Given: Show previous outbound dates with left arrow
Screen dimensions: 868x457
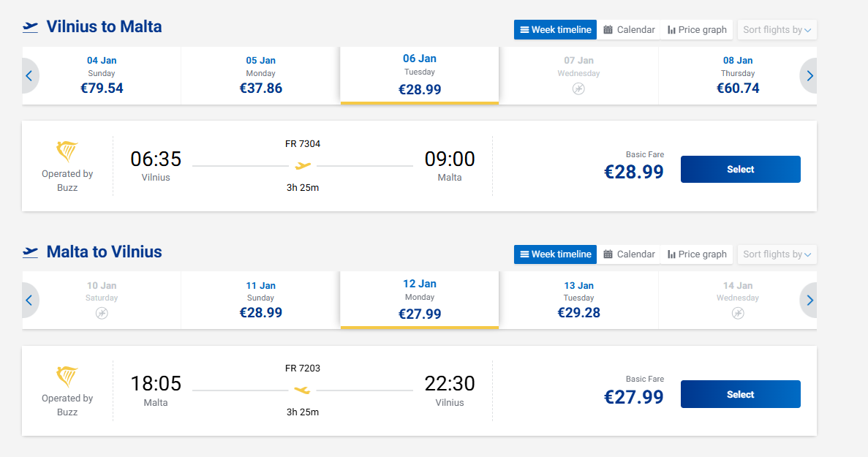Looking at the screenshot, I should pyautogui.click(x=29, y=76).
